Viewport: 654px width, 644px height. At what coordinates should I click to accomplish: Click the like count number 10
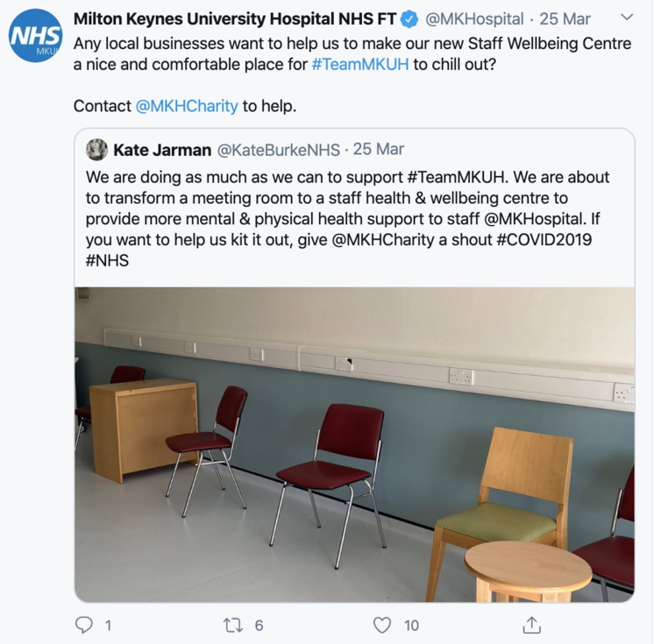click(x=411, y=626)
